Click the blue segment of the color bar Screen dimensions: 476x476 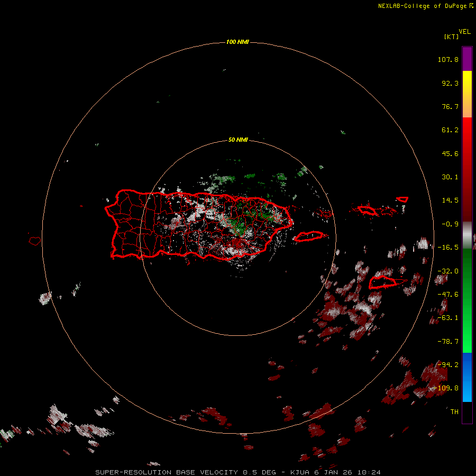point(467,377)
